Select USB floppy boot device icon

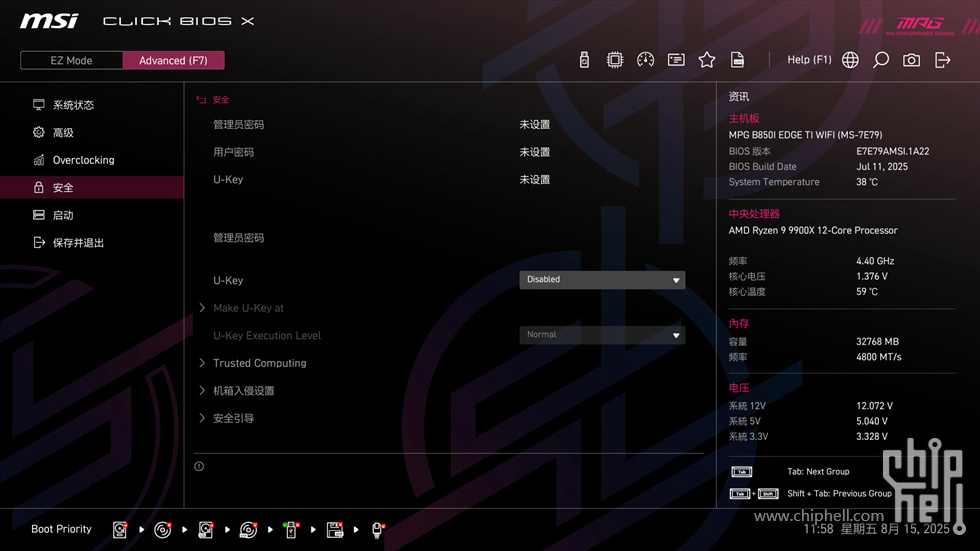[x=335, y=530]
